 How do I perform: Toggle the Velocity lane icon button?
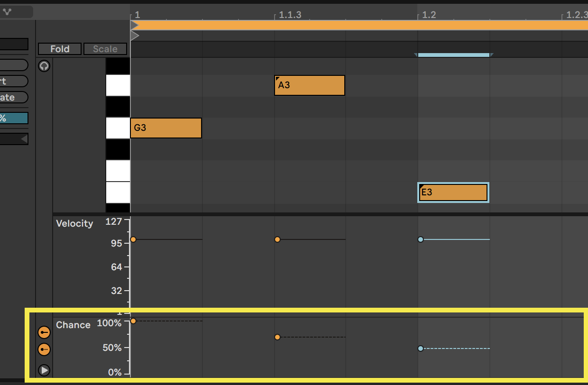(x=44, y=332)
